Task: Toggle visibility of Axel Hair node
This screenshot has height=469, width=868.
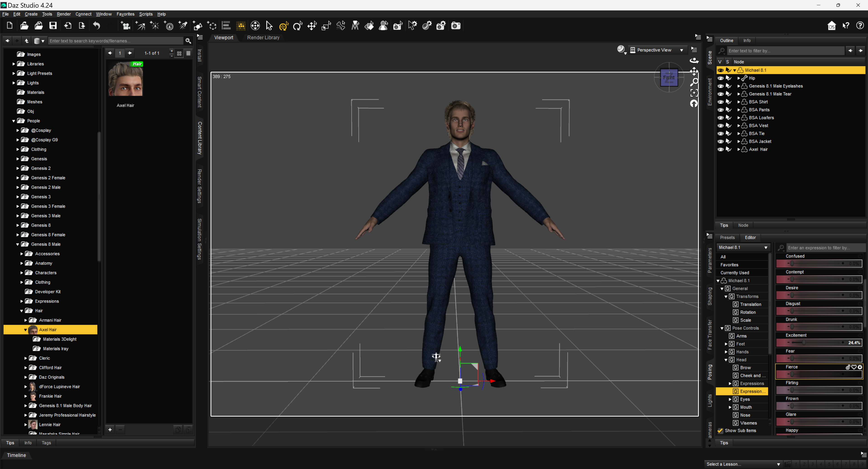Action: 720,149
